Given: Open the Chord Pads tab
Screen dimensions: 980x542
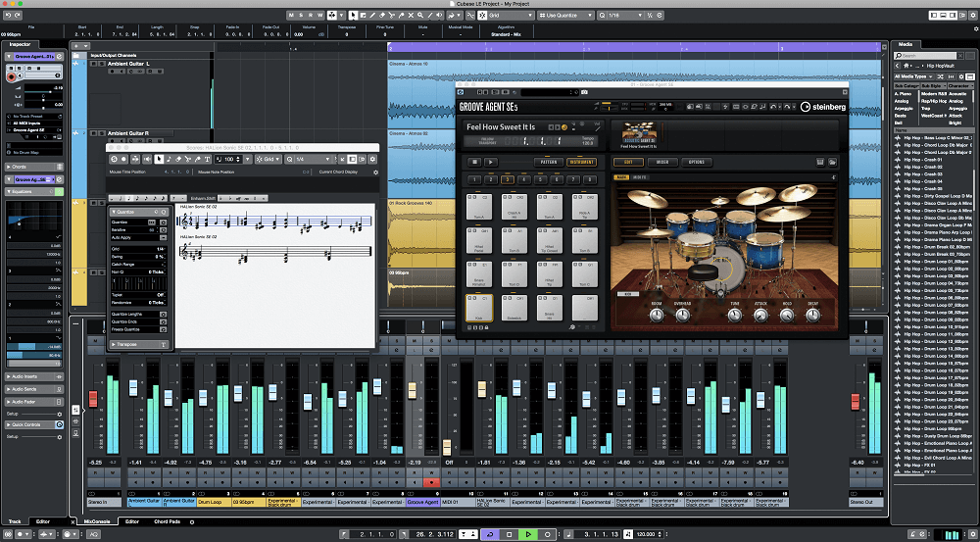Looking at the screenshot, I should point(167,521).
